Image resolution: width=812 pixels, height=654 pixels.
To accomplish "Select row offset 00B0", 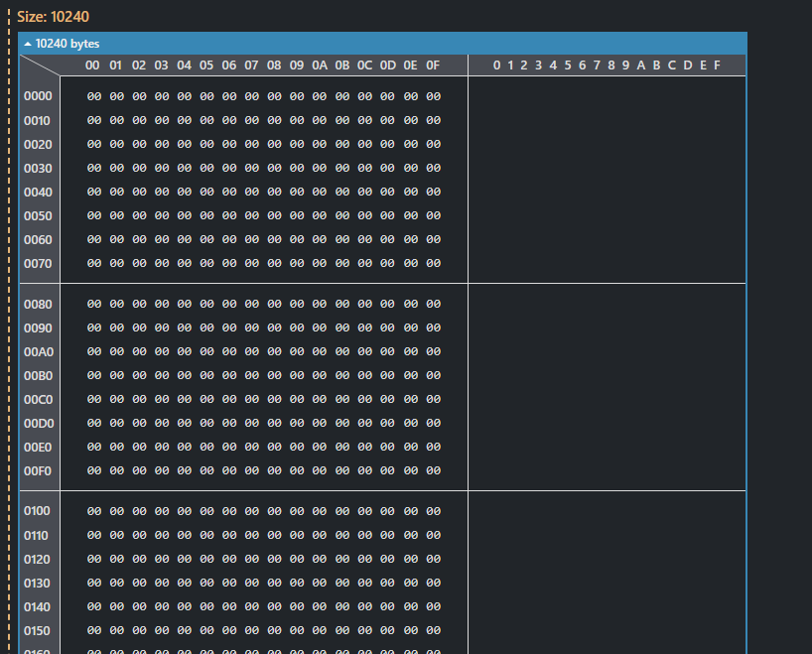I will pos(39,376).
